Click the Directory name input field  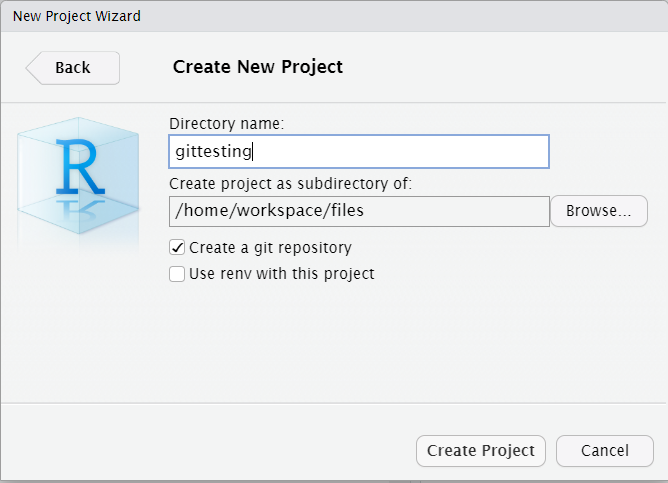(x=400, y=152)
